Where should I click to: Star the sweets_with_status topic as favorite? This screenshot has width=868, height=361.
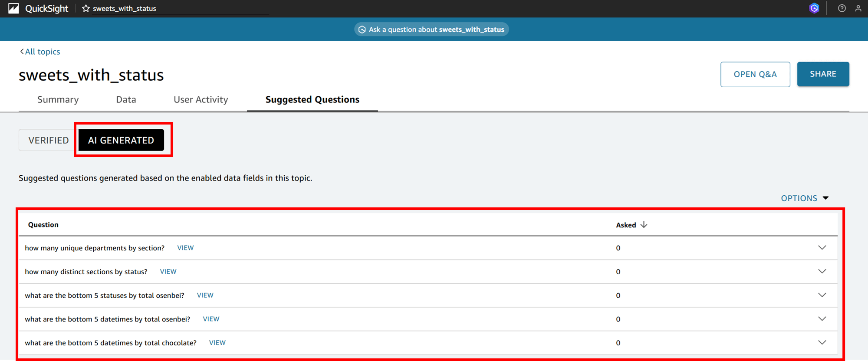coord(86,8)
